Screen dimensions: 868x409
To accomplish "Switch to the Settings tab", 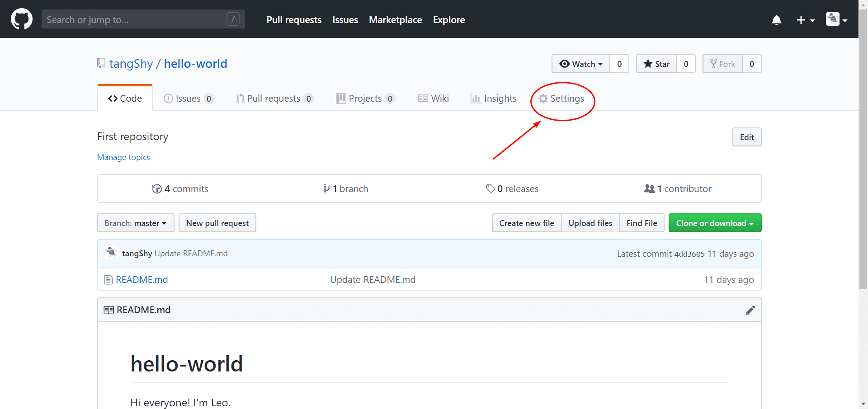I will click(x=561, y=98).
